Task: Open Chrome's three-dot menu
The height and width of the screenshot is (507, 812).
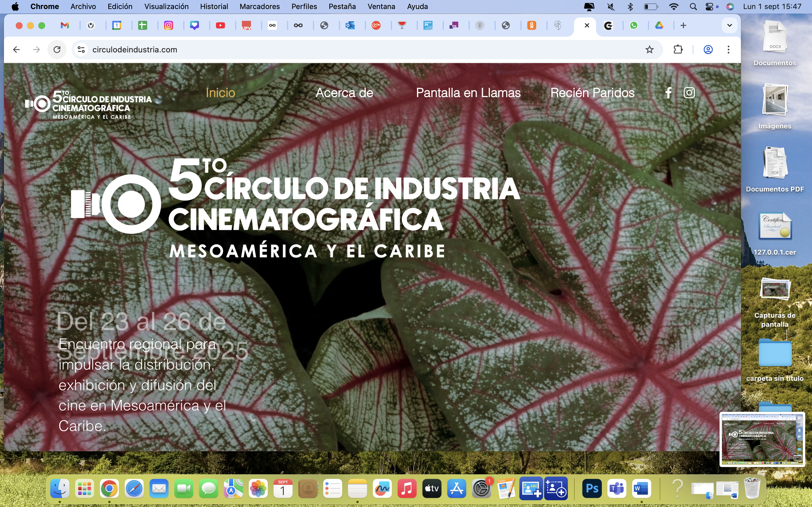Action: tap(728, 50)
